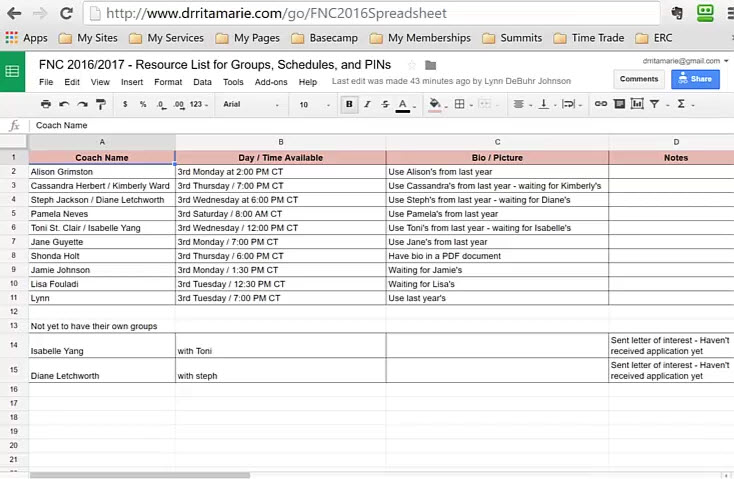734x479 pixels.
Task: Click the undo arrow icon
Action: (x=64, y=104)
